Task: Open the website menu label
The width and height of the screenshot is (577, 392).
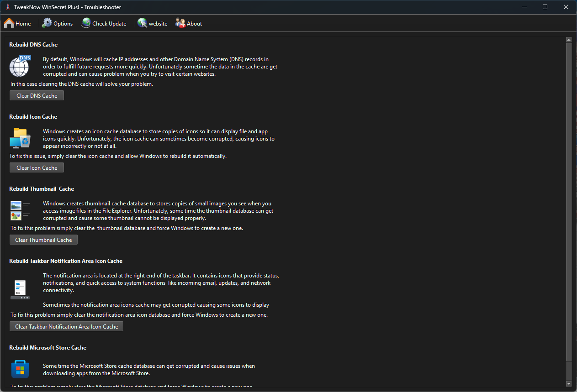Action: pyautogui.click(x=158, y=24)
